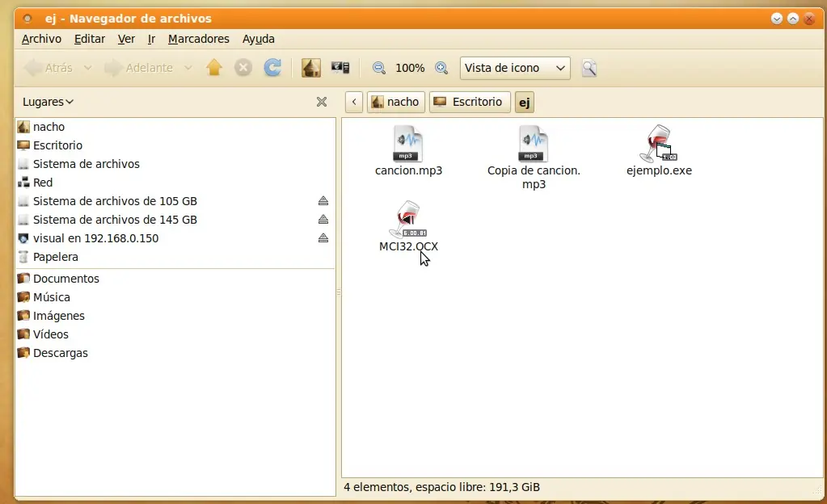Image resolution: width=827 pixels, height=504 pixels.
Task: Click the Adelante forward button
Action: (x=139, y=68)
